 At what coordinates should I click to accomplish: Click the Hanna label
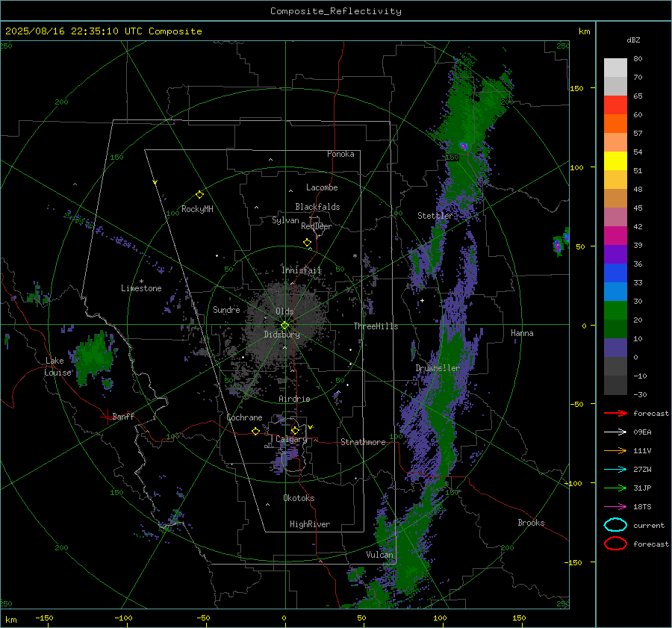pyautogui.click(x=522, y=333)
